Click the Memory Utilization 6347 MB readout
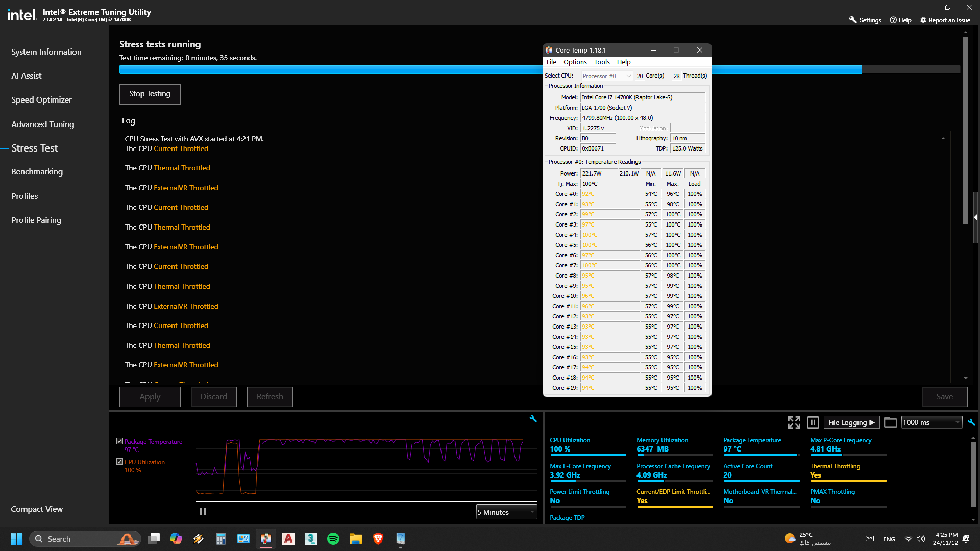 point(674,445)
